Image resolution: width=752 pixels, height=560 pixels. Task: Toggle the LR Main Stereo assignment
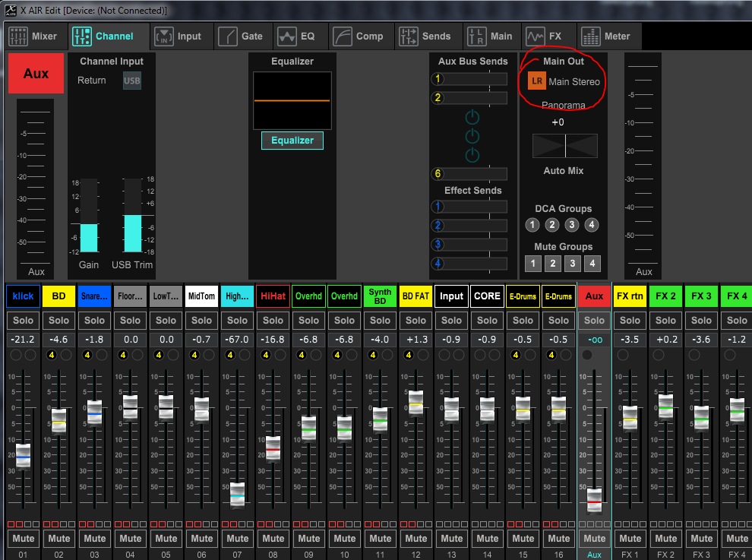[x=537, y=81]
